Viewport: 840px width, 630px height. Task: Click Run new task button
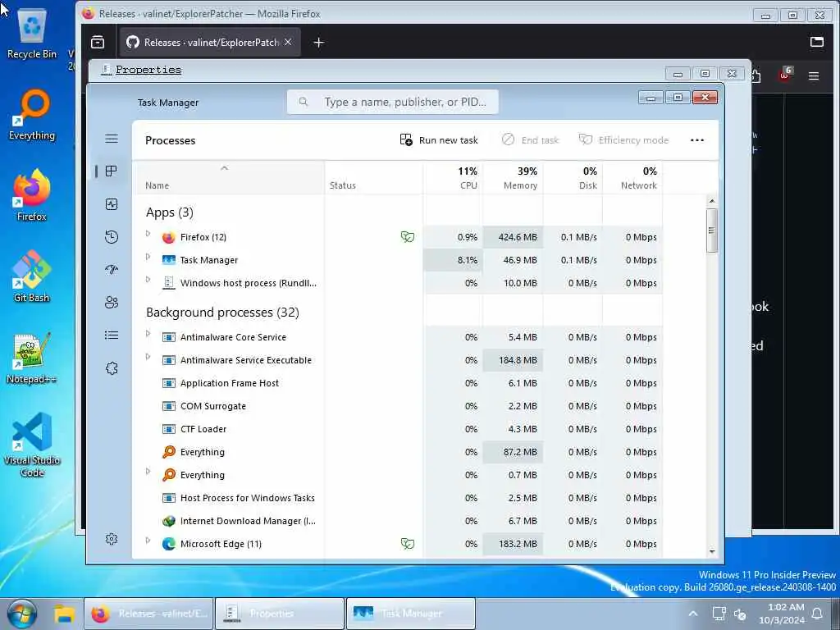click(x=439, y=140)
